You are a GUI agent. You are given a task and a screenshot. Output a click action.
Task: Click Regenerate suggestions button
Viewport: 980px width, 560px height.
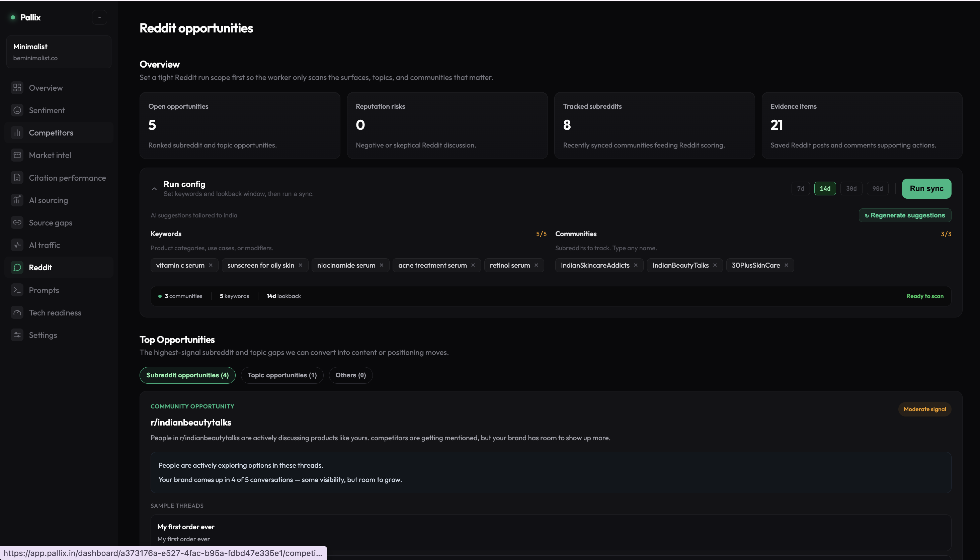pos(905,215)
